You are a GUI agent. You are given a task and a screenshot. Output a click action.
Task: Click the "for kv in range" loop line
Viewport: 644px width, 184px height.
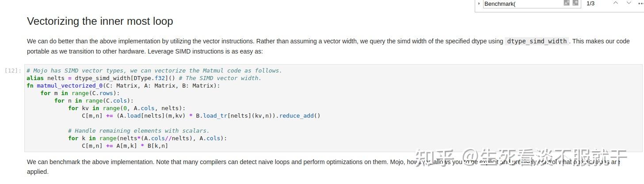[126, 108]
